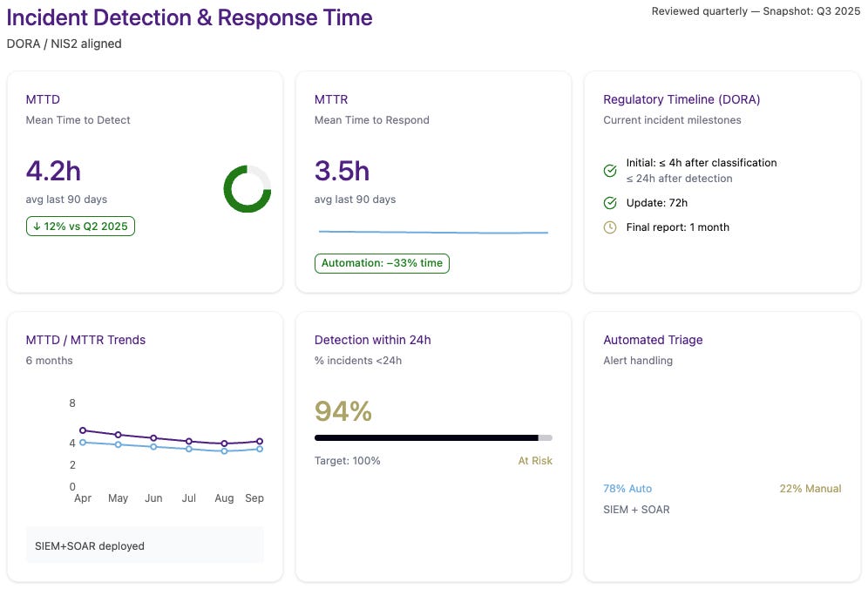Click the 'Final report: 1 month' text
The image size is (868, 589).
click(x=677, y=227)
